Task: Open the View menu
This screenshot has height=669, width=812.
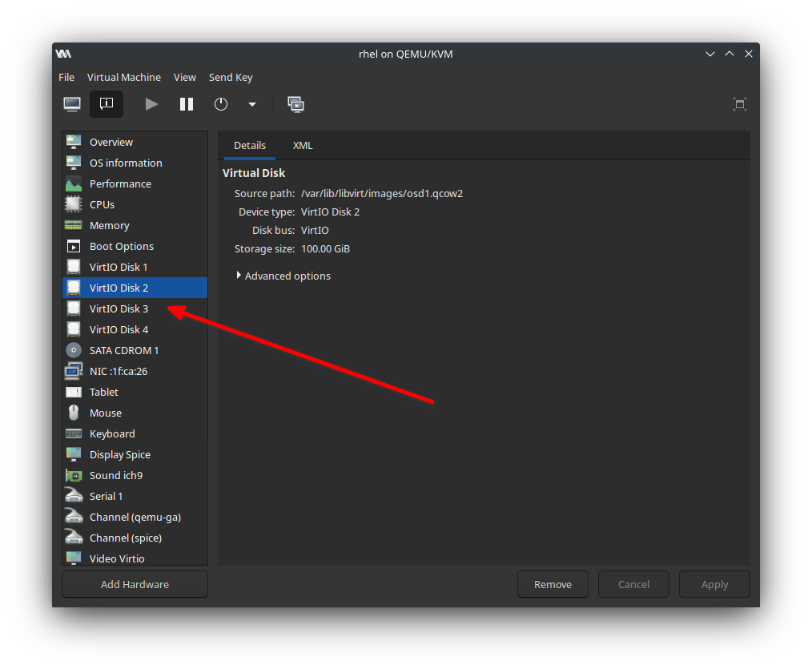Action: pos(185,77)
